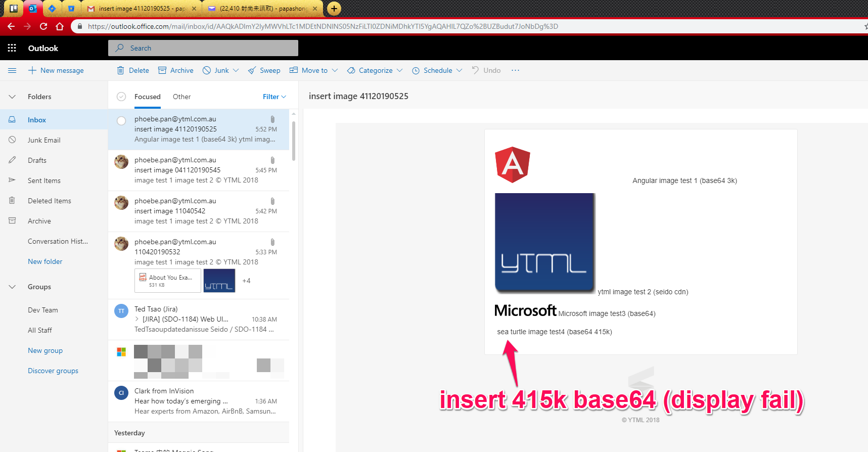Image resolution: width=868 pixels, height=452 pixels.
Task: Click the browser home icon
Action: point(60,26)
